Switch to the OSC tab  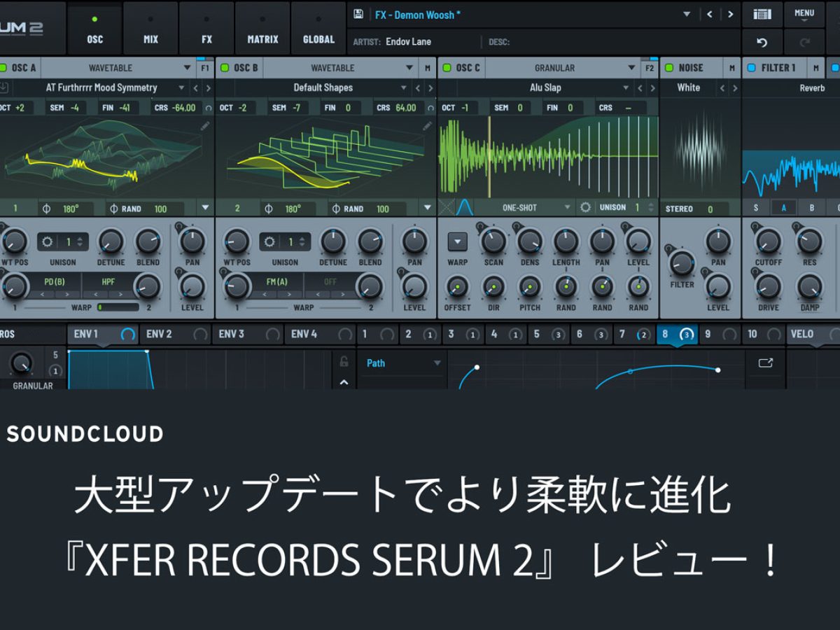pos(94,29)
